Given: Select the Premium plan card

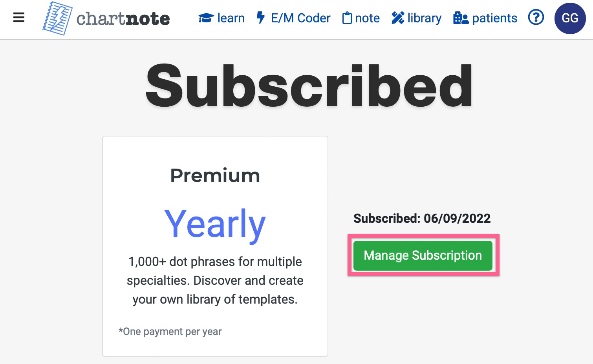Looking at the screenshot, I should [215, 246].
